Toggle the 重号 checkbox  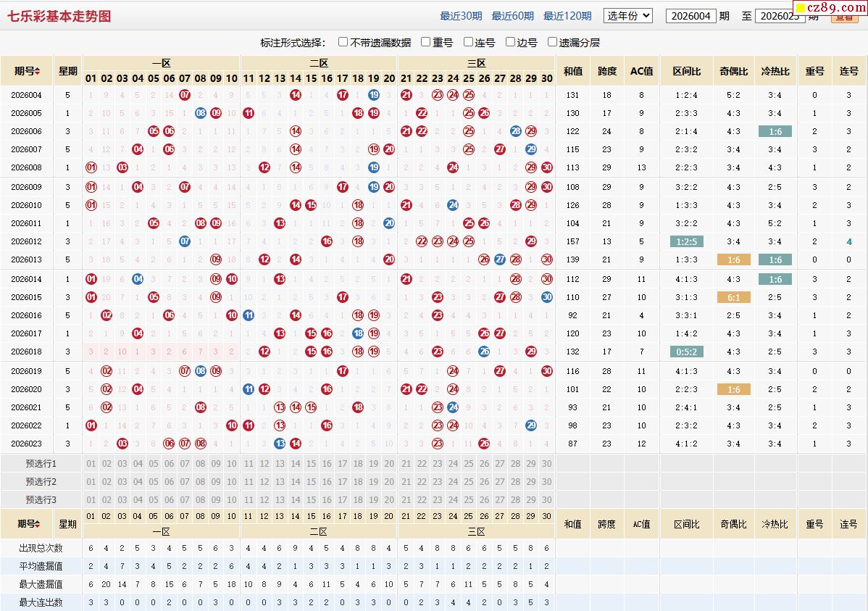coord(426,42)
